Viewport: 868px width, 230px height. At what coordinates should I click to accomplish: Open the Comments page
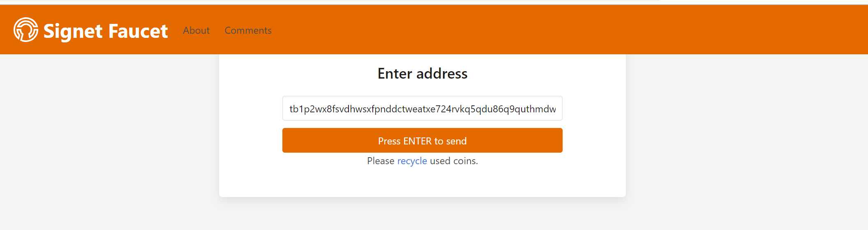pos(248,30)
